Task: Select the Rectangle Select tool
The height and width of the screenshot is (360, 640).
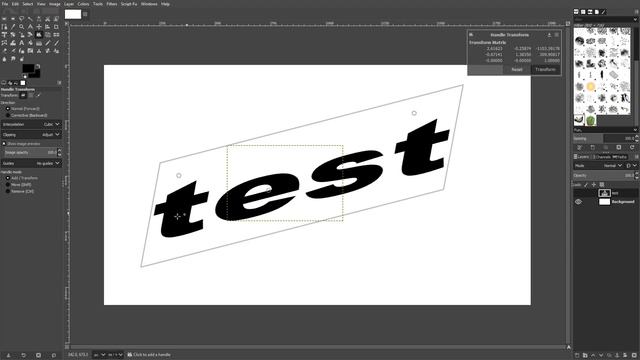Action: pos(4,18)
